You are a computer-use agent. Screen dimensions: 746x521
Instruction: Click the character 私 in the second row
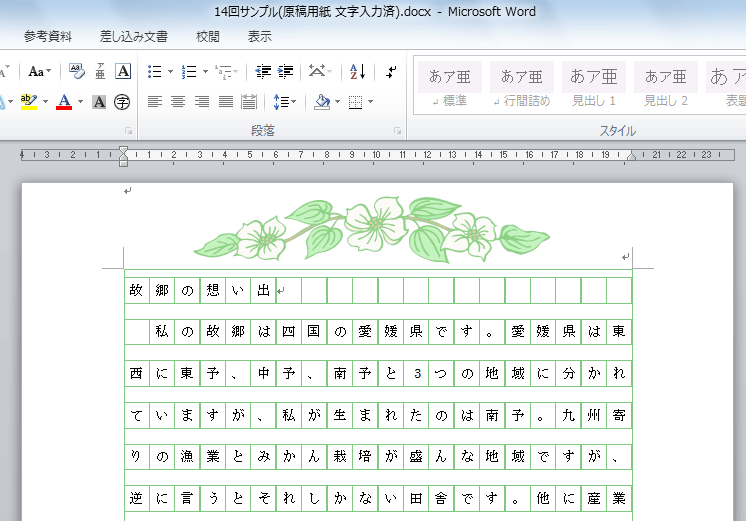(x=162, y=332)
